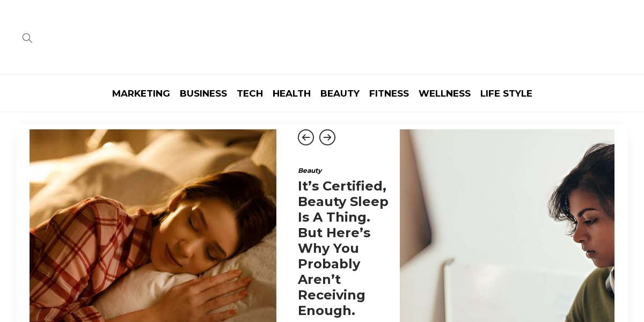Open the image of woman in green sweater
Image resolution: width=644 pixels, height=322 pixels.
(x=507, y=225)
